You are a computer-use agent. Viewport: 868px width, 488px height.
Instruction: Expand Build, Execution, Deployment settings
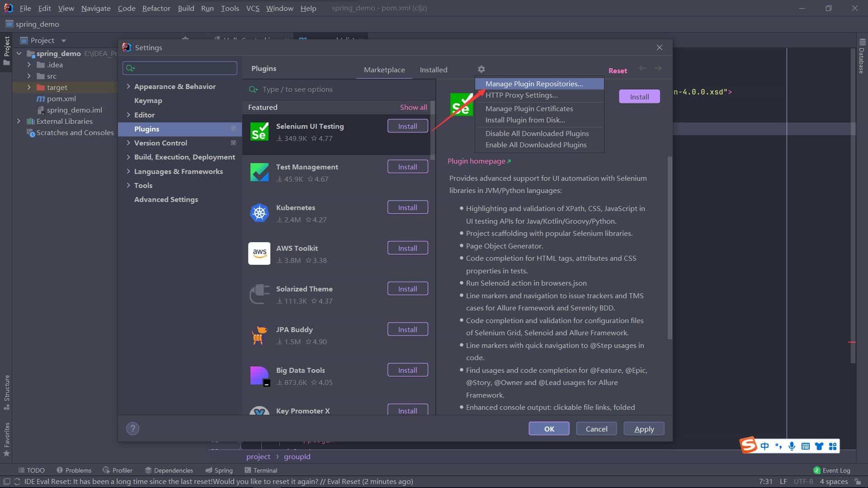coord(128,157)
